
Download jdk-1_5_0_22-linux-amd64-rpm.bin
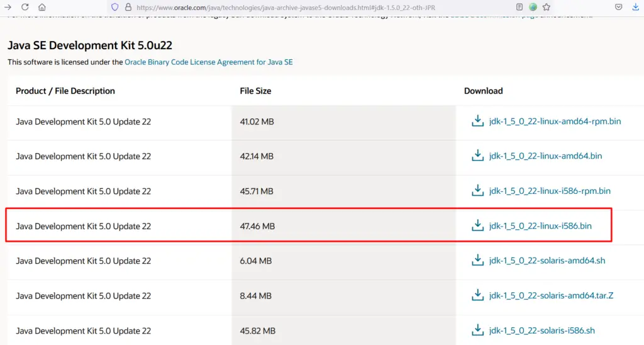[555, 122]
